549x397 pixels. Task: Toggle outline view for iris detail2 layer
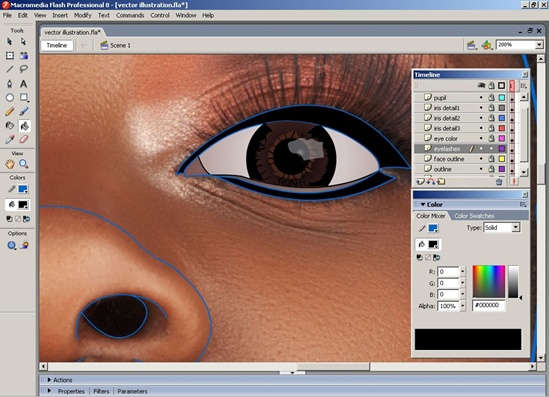[x=502, y=118]
